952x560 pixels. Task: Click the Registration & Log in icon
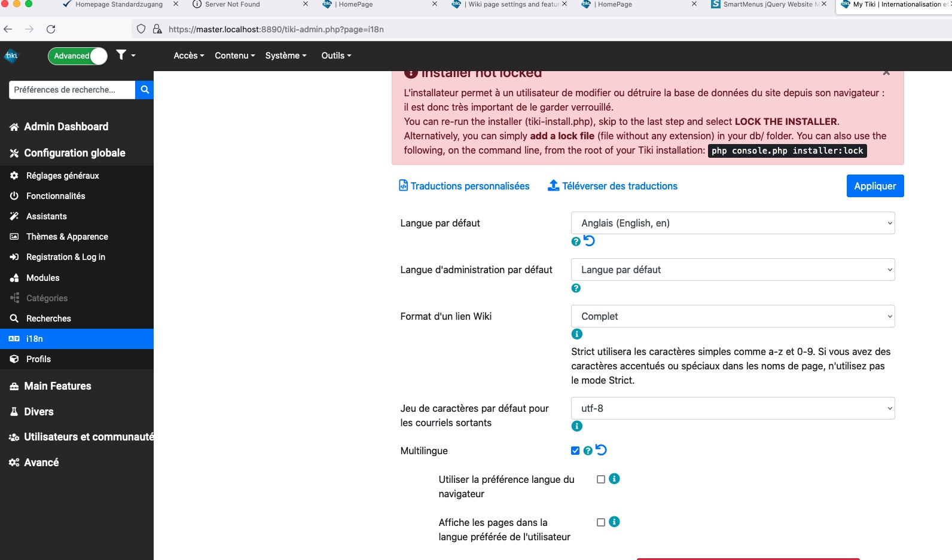[x=14, y=257]
